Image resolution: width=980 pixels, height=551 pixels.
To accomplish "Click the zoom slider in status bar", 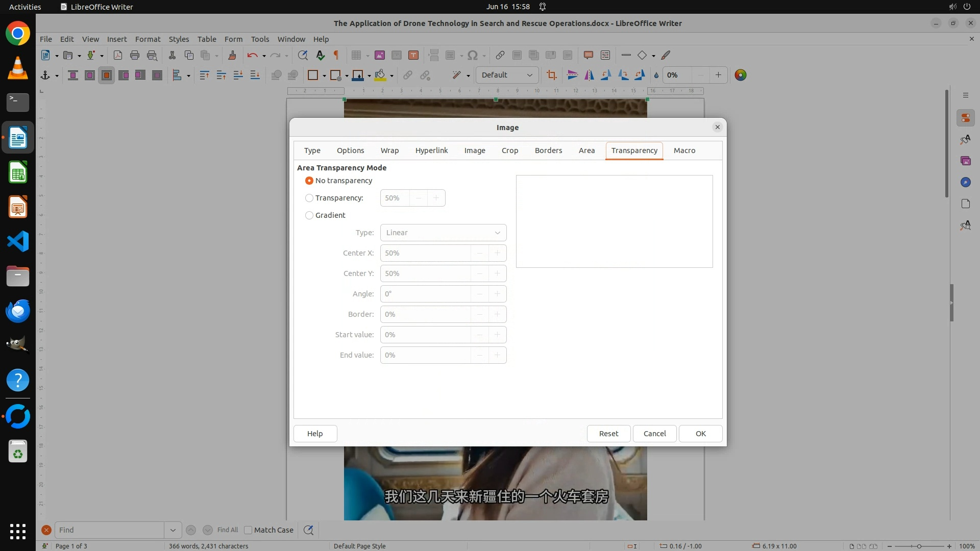I will tap(919, 546).
